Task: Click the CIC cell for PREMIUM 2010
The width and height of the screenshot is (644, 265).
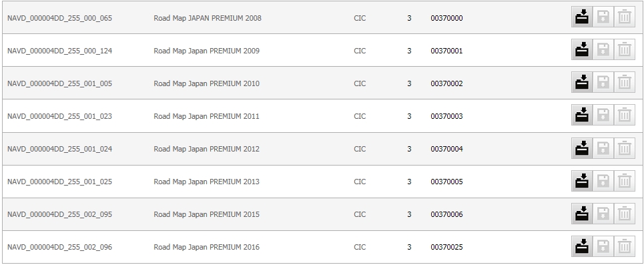Action: pos(360,83)
